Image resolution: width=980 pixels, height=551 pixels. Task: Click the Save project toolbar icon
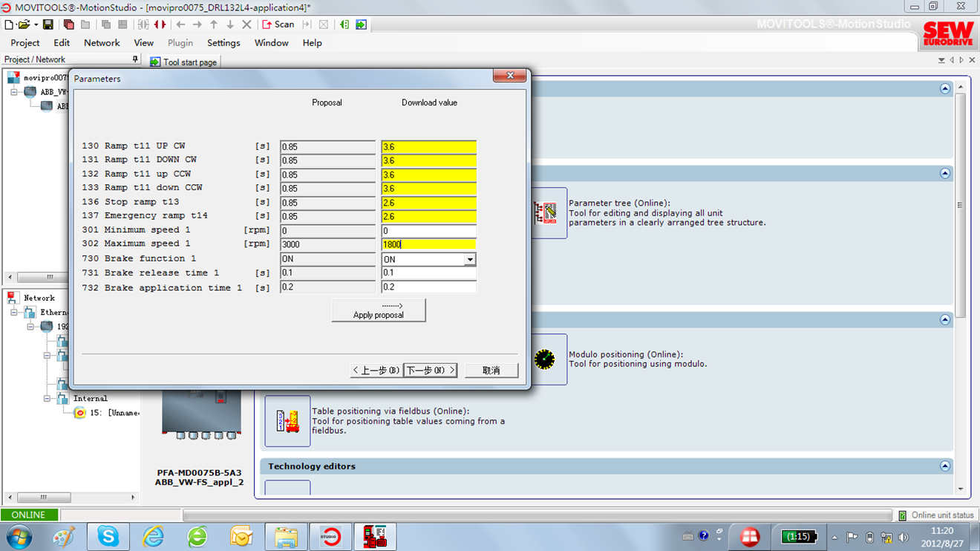pos(48,25)
